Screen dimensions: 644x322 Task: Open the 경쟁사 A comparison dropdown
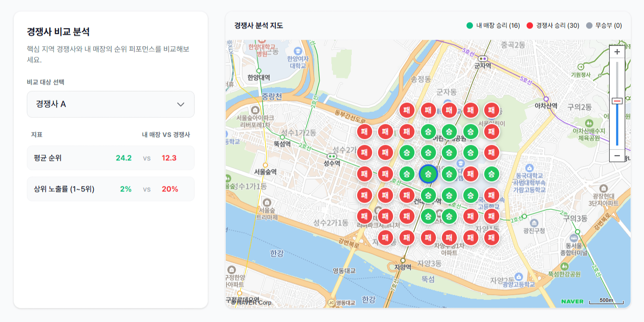pos(110,104)
